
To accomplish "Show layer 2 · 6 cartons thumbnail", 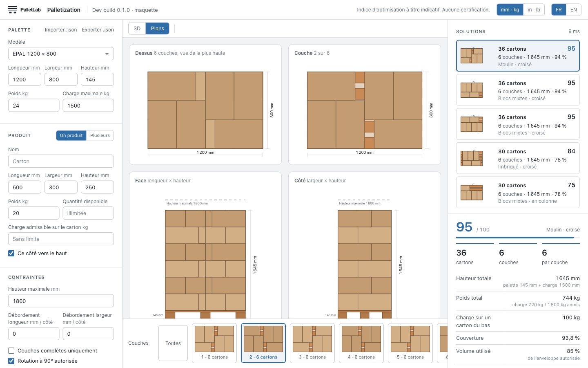I will click(x=263, y=343).
